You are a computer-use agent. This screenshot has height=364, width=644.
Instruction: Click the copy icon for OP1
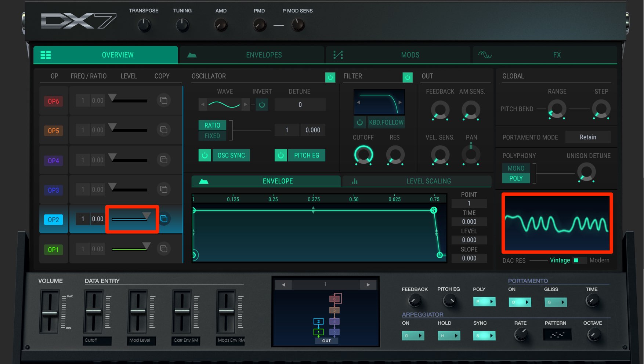(164, 249)
